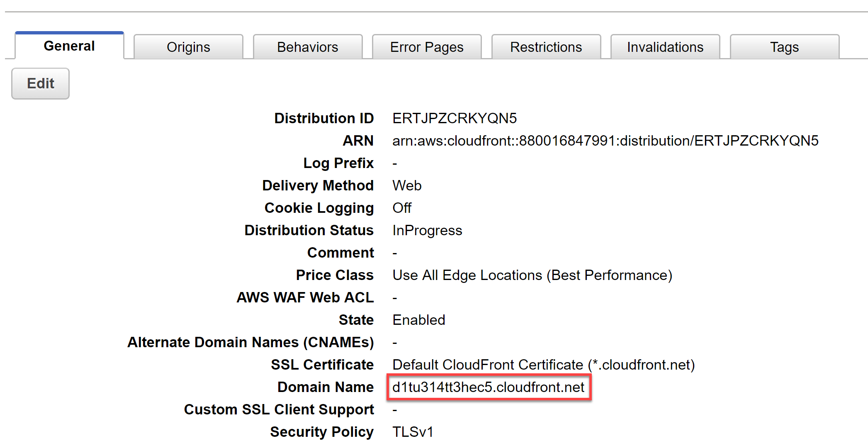Image resolution: width=868 pixels, height=448 pixels.
Task: Click the Distribution Status label
Action: pyautogui.click(x=309, y=230)
